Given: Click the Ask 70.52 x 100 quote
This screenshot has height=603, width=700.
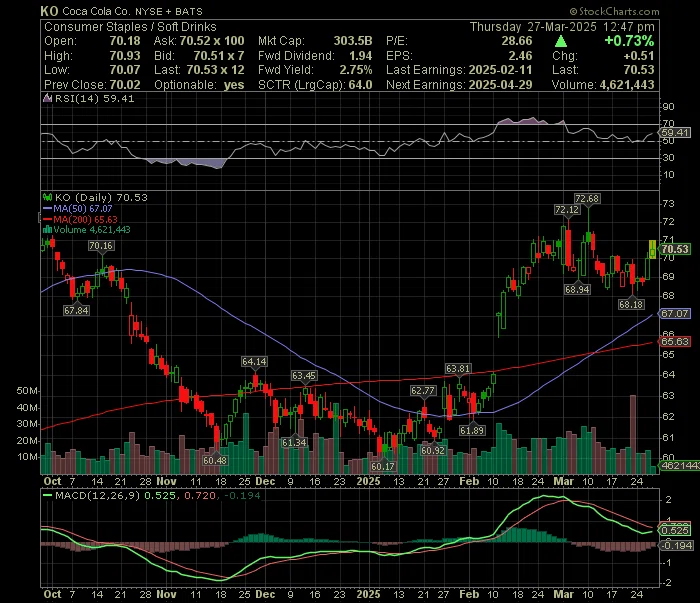Looking at the screenshot, I should 212,41.
